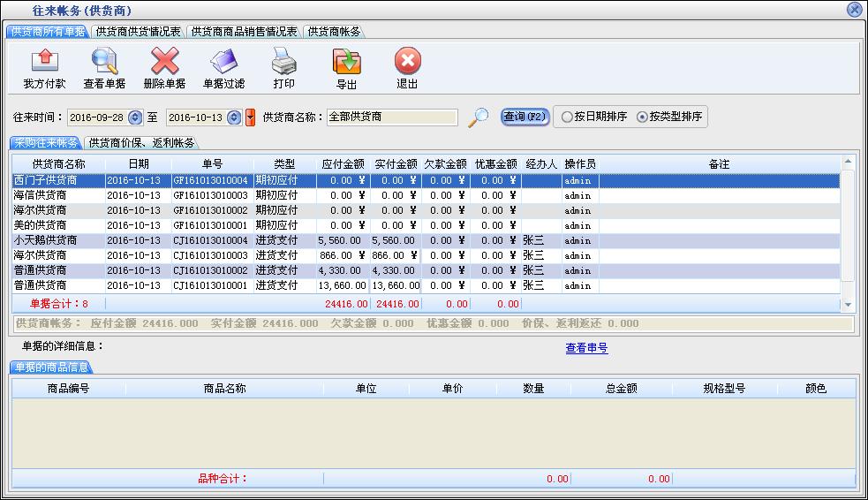
Task: Click the 查看串号 link
Action: (586, 348)
